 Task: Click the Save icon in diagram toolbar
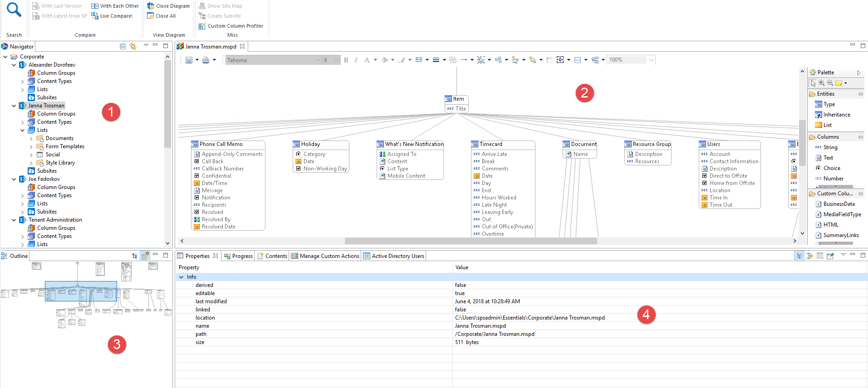tap(189, 60)
